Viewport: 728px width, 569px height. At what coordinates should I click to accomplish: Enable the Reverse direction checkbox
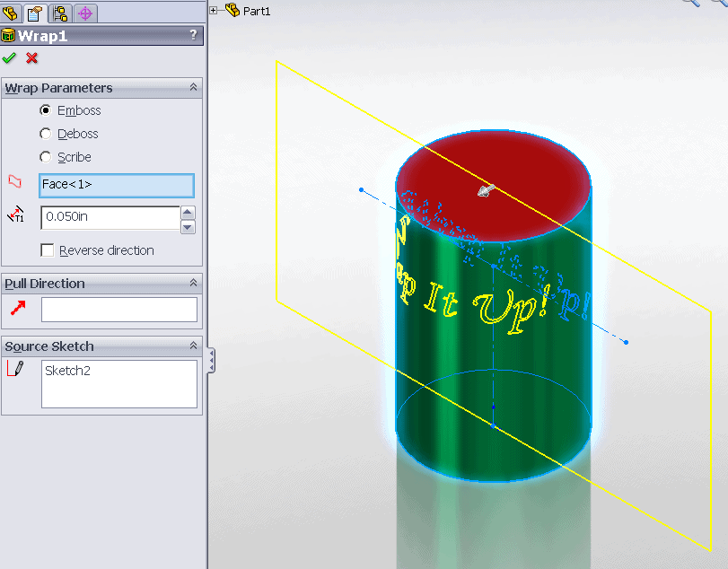coord(47,250)
